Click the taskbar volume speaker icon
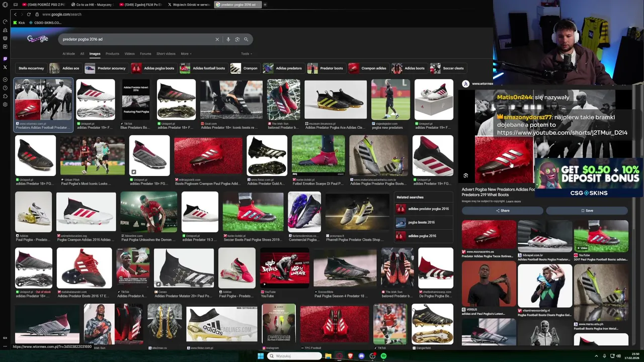This screenshot has width=644, height=362. (x=618, y=356)
